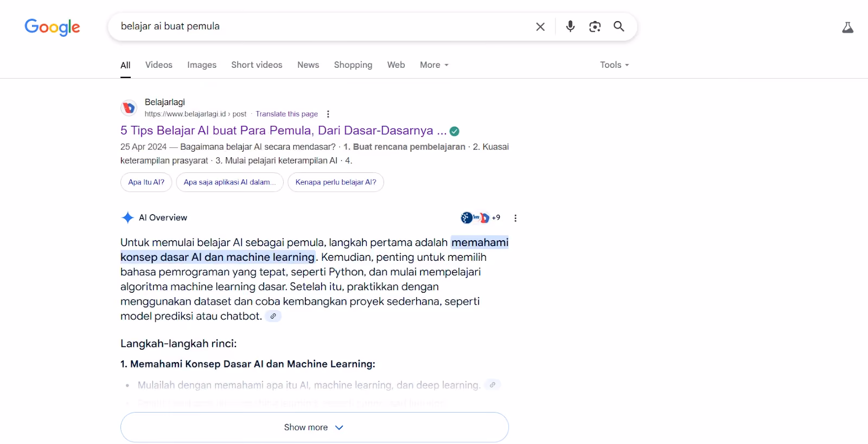Click the Google logo
This screenshot has height=444, width=868.
click(52, 27)
